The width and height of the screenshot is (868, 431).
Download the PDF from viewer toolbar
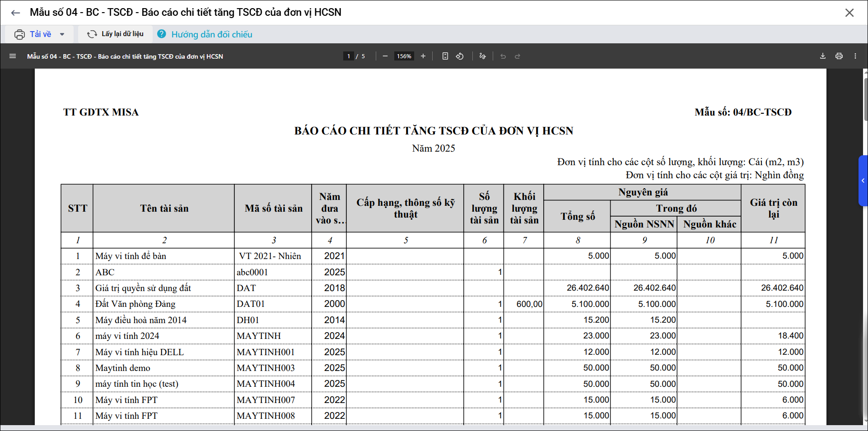822,56
